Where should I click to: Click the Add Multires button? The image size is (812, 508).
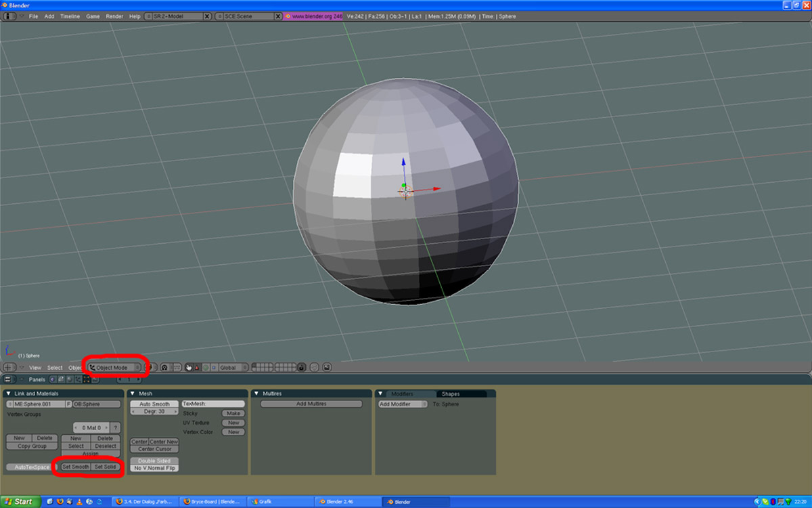(x=311, y=404)
